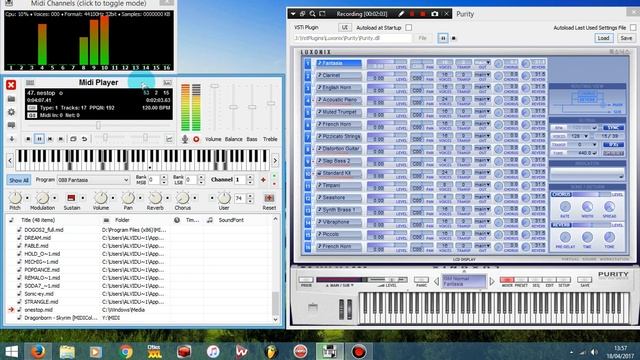
Task: Select onestop.mid in the playlist
Action: click(x=39, y=310)
